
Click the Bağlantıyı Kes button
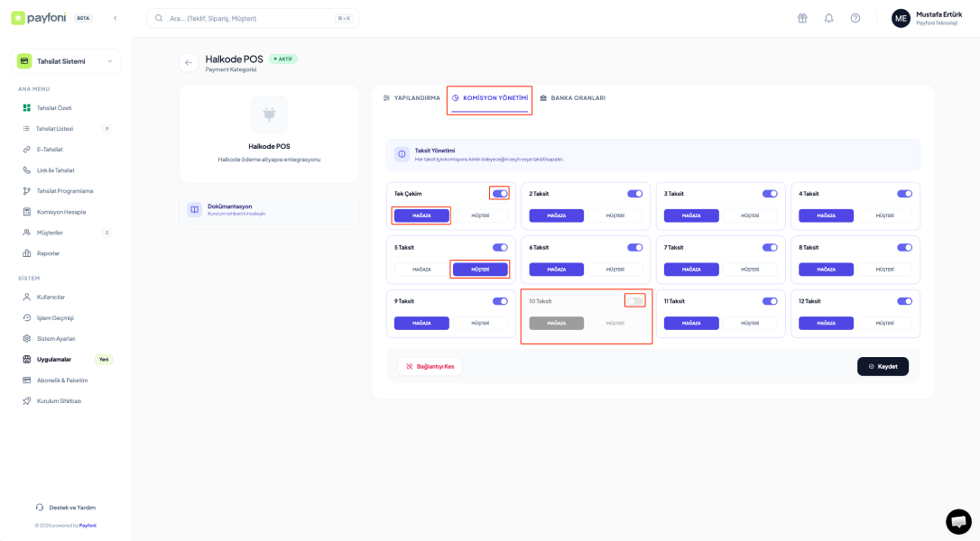[x=430, y=366]
